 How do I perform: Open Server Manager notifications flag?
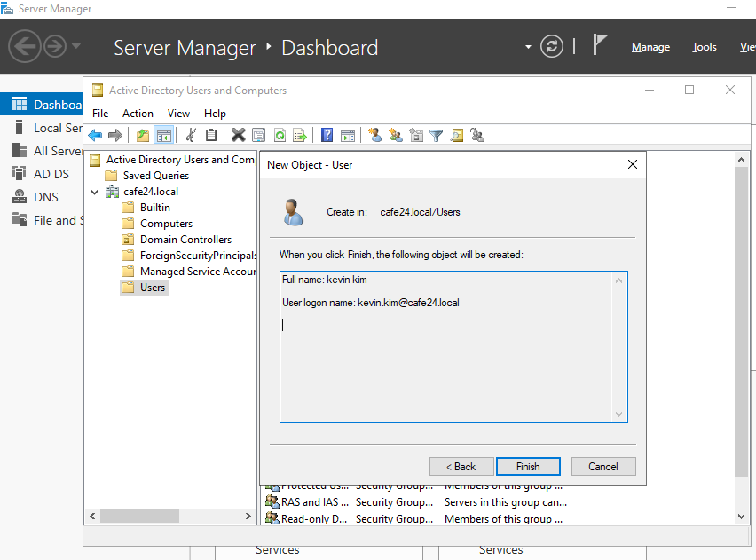pyautogui.click(x=599, y=45)
